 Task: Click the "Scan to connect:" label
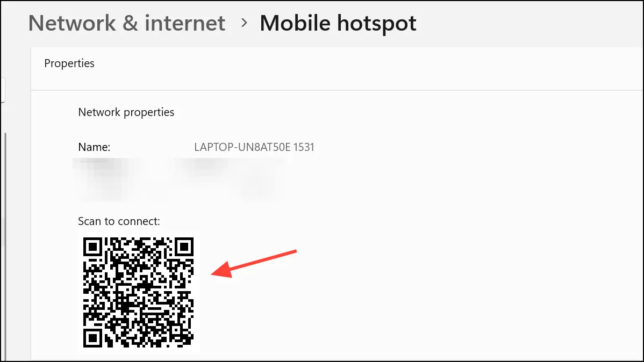click(x=119, y=221)
